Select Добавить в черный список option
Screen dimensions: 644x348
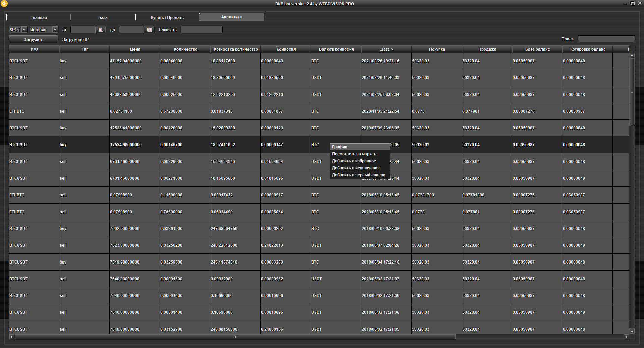(358, 175)
